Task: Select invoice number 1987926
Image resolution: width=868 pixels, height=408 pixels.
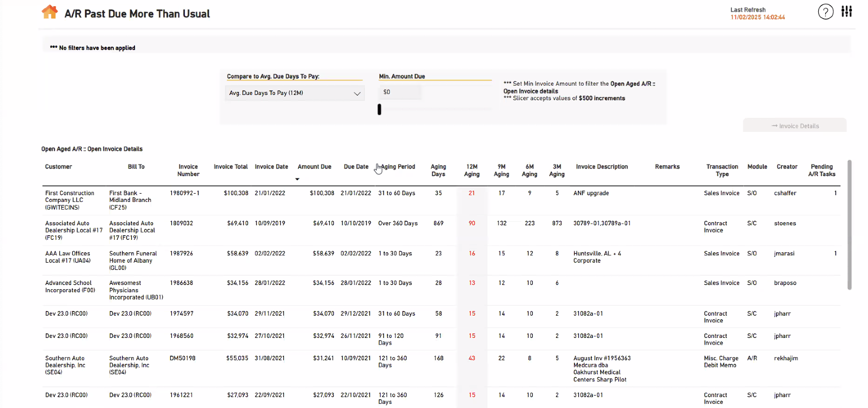Action: coord(181,253)
